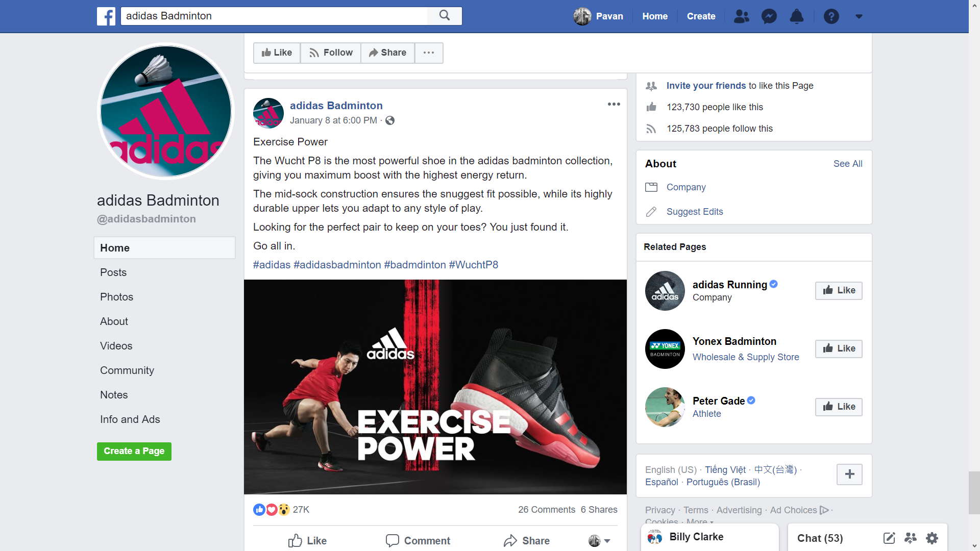Open the #adidasbadminton hashtag
The image size is (980, 551).
(337, 265)
